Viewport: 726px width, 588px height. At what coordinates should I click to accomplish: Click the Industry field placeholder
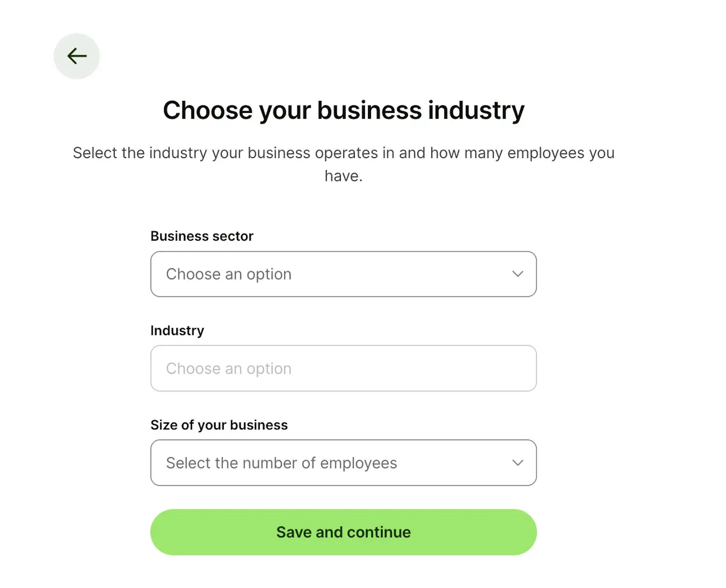[x=229, y=368]
